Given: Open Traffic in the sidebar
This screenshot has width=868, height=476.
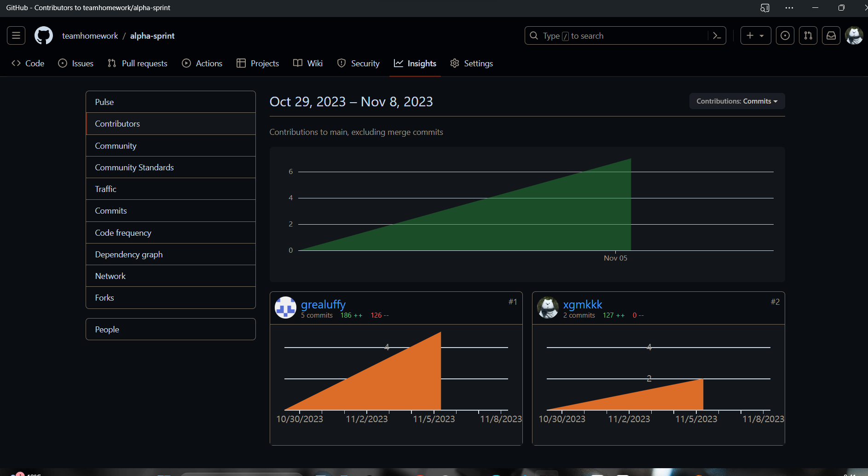Looking at the screenshot, I should click(171, 189).
